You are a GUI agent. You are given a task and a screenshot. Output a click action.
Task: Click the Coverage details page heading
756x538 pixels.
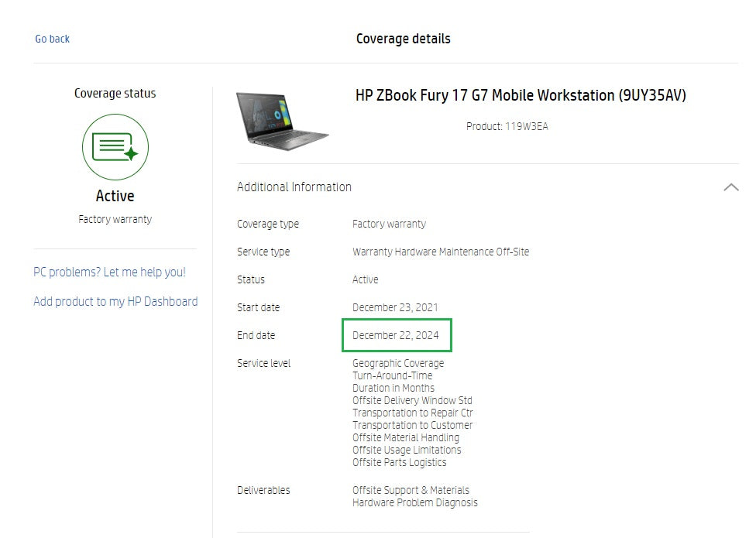403,39
